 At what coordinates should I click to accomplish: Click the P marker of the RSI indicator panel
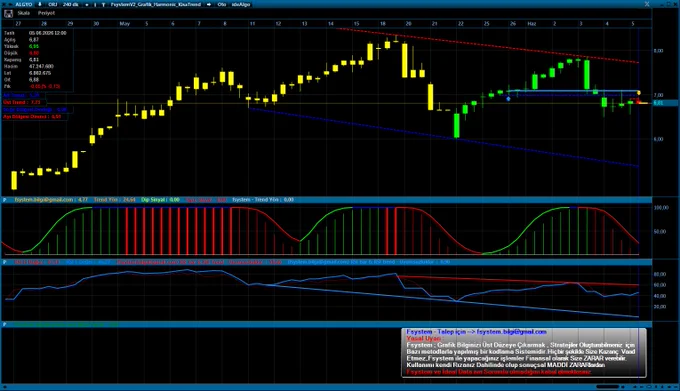pos(5,262)
